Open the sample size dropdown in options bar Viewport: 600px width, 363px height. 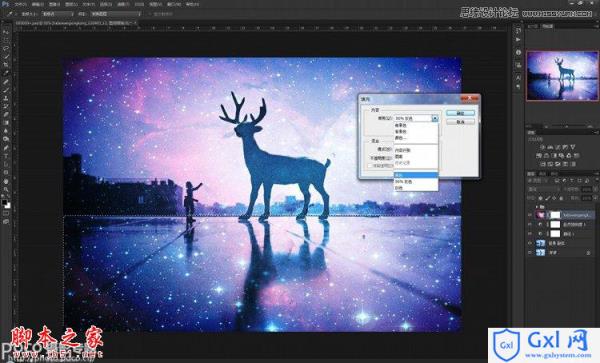click(57, 14)
